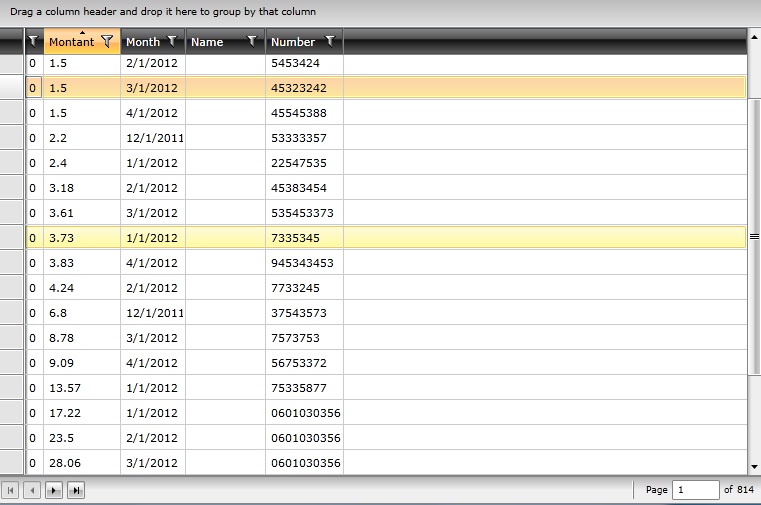761x505 pixels.
Task: Open the filter funnel on the first narrow column
Action: click(x=33, y=42)
